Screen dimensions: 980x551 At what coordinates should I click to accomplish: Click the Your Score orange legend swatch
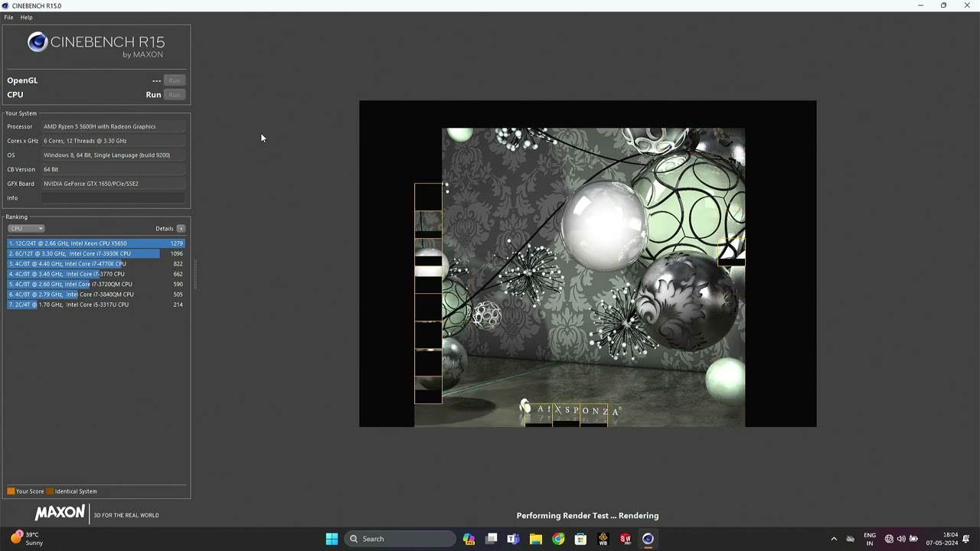[11, 491]
